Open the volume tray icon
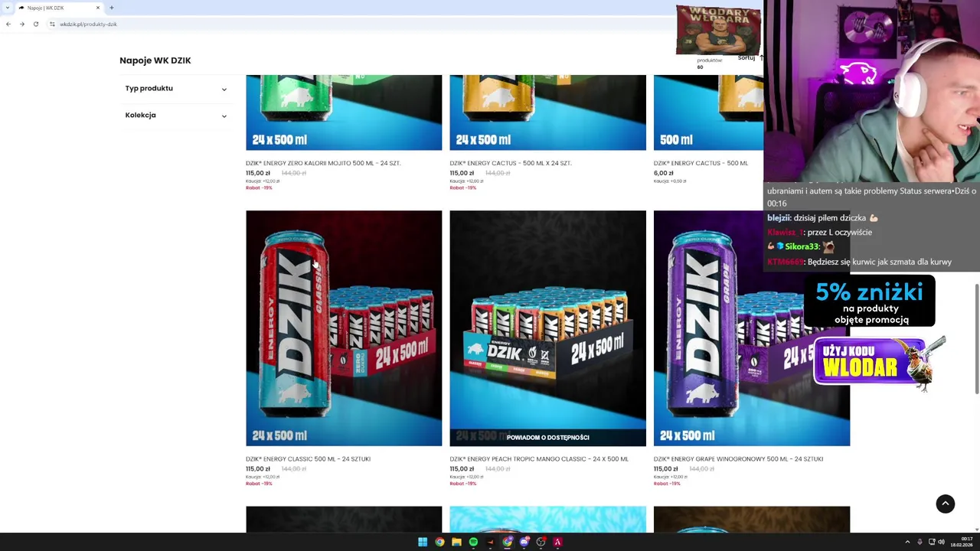This screenshot has height=551, width=980. click(x=941, y=542)
